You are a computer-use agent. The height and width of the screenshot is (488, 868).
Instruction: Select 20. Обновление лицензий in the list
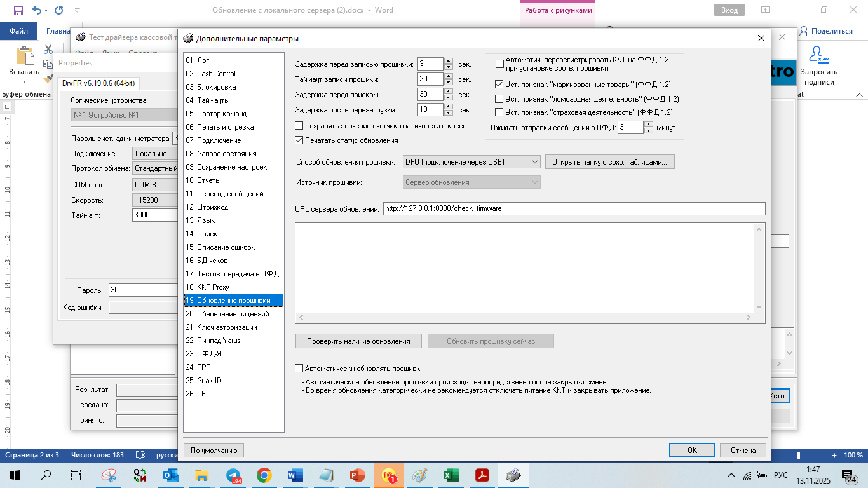pyautogui.click(x=227, y=314)
